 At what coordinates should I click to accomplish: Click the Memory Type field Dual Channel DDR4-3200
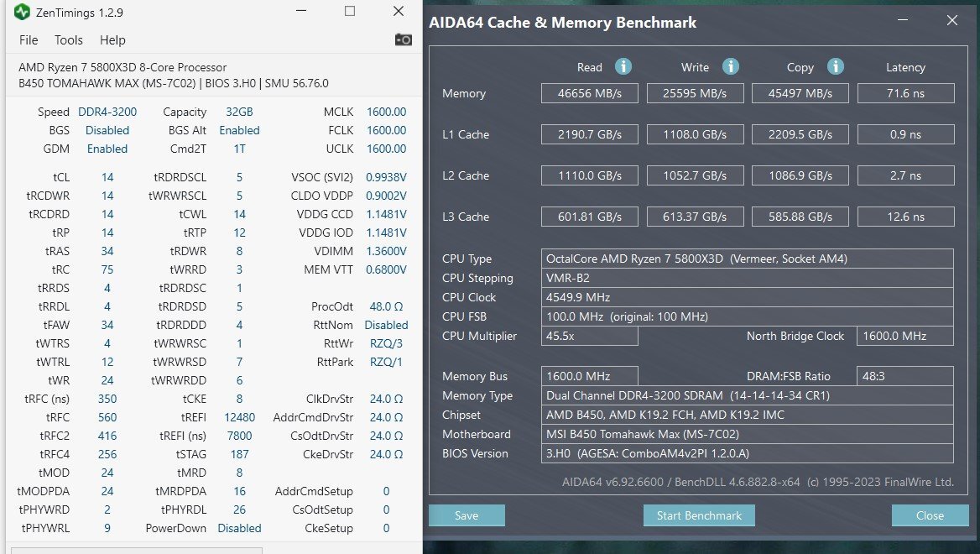point(748,396)
